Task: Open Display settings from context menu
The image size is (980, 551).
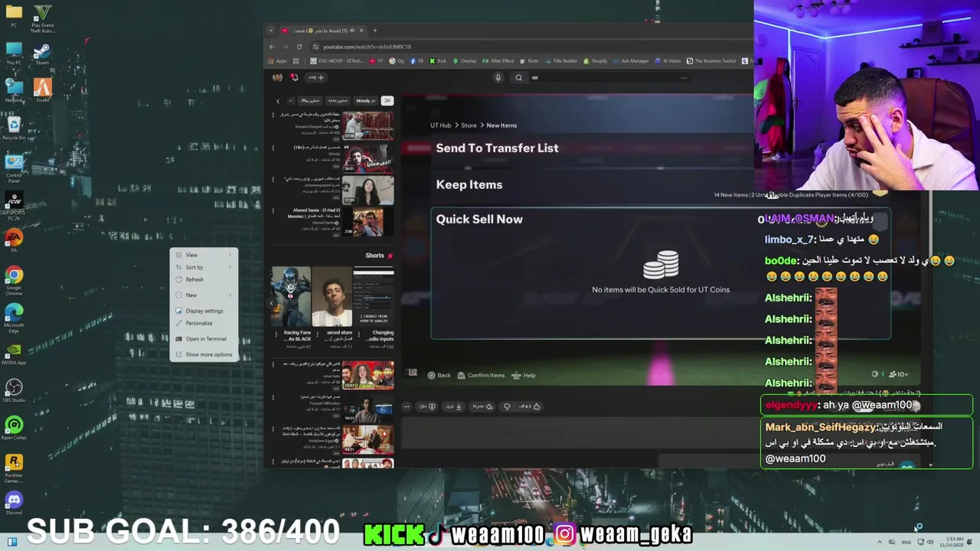Action: [x=204, y=311]
